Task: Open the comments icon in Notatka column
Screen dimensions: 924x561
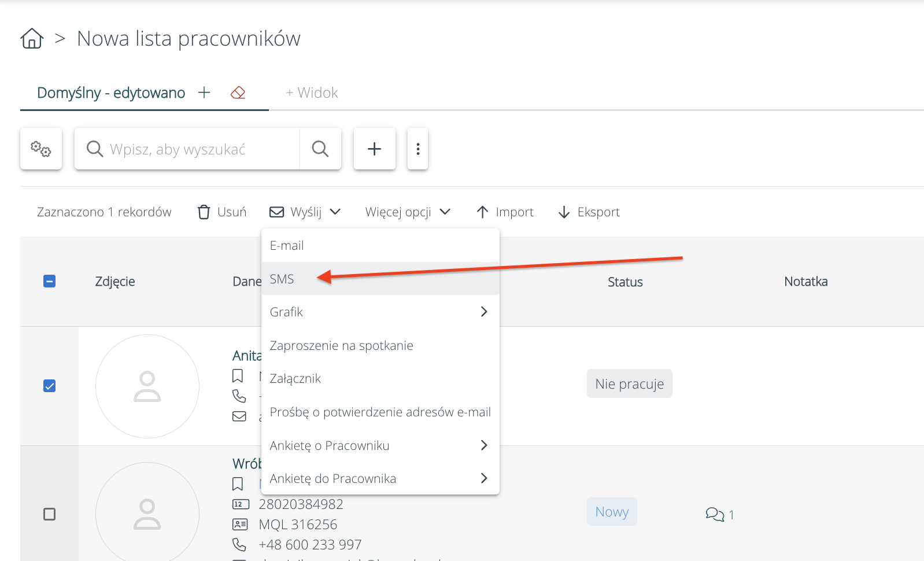Action: (715, 514)
